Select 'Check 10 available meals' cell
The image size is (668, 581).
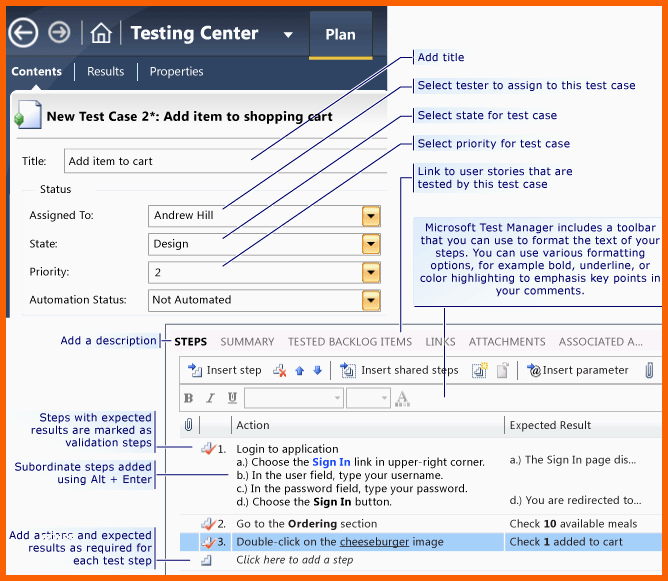(x=573, y=523)
